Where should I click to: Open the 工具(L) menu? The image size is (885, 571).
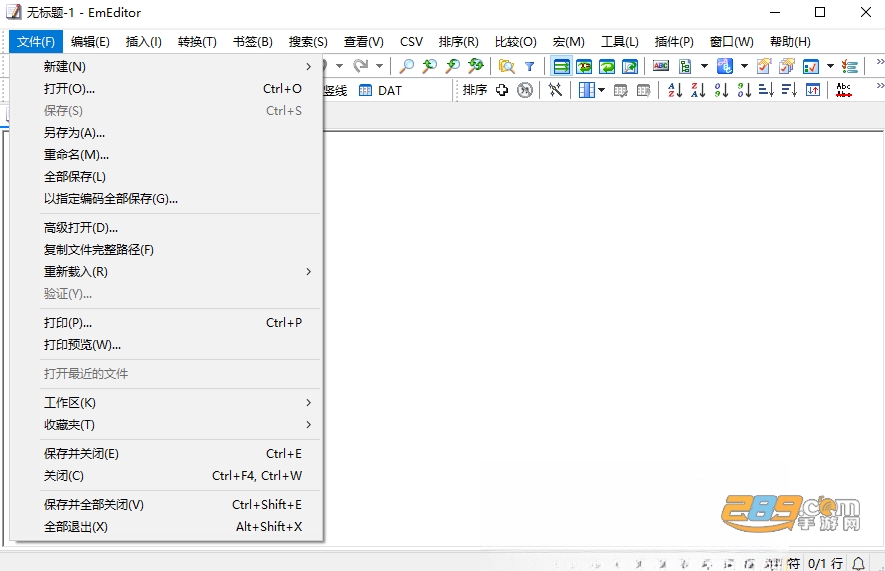click(x=620, y=42)
